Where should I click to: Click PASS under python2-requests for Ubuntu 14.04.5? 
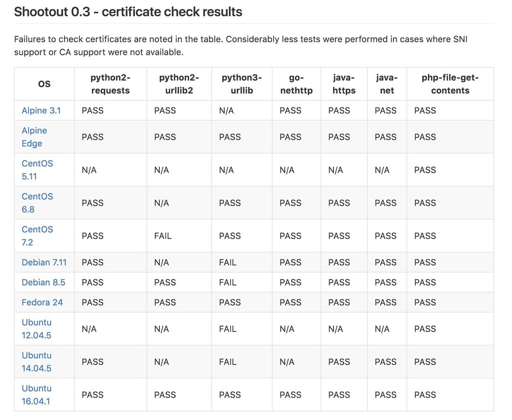click(92, 362)
